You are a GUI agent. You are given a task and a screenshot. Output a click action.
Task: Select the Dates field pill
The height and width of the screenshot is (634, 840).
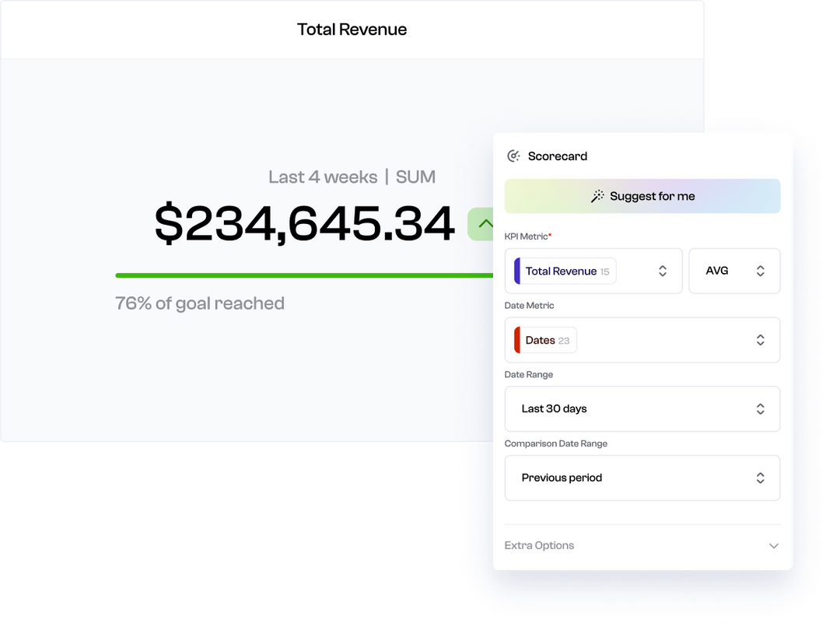pos(543,340)
